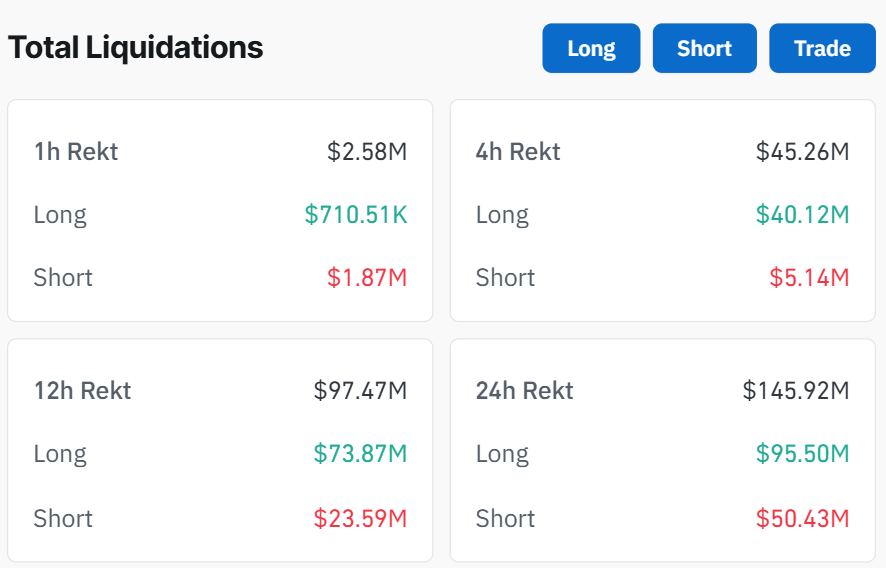
Task: Click the 1h long value $710.51K
Action: (x=355, y=214)
